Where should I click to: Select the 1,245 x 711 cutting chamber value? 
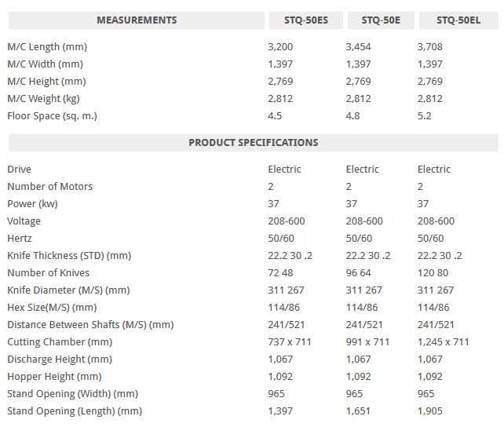click(x=443, y=342)
